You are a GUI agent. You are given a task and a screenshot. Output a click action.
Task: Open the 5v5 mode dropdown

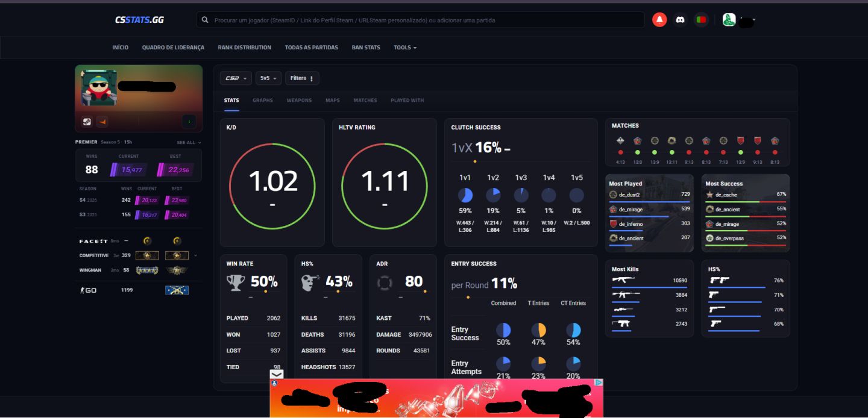click(x=268, y=78)
